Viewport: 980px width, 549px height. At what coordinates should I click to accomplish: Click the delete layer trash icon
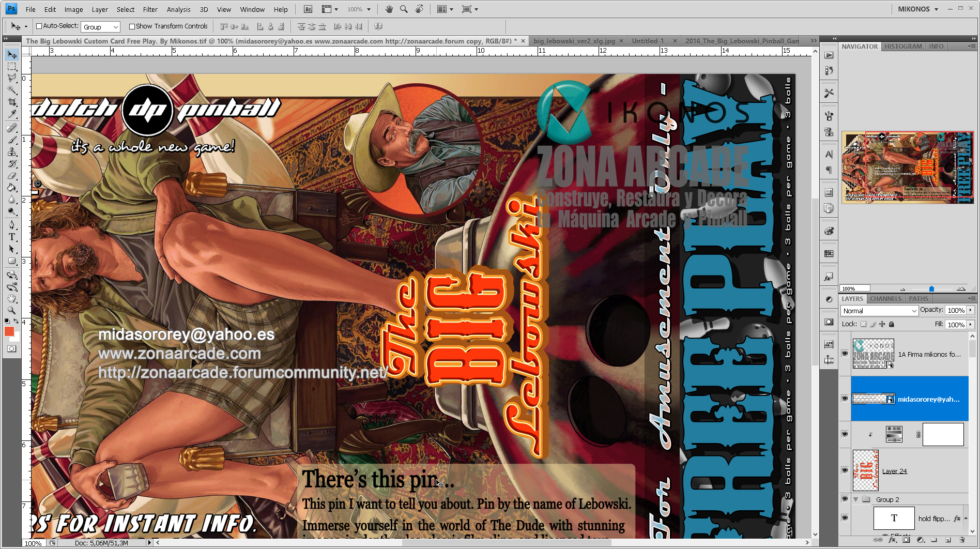coord(962,540)
